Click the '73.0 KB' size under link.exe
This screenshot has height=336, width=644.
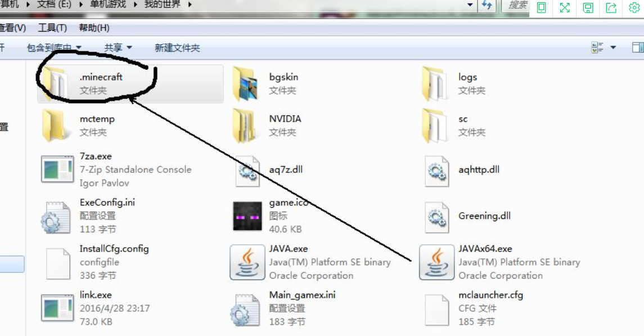tap(96, 321)
